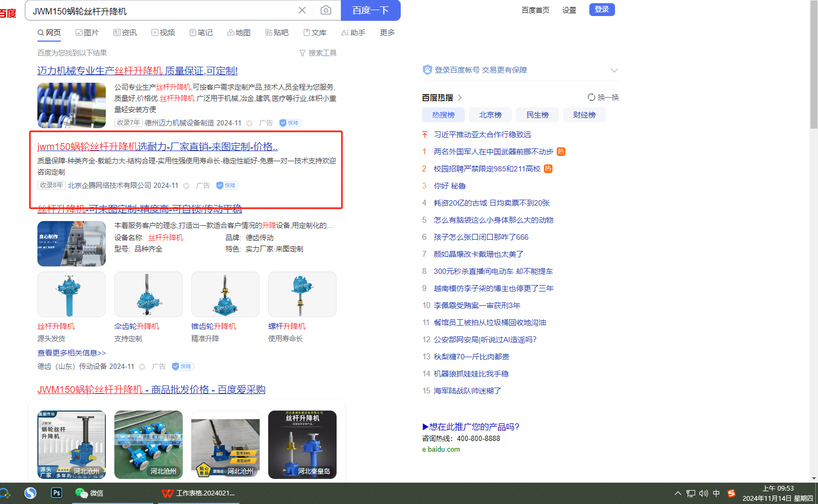Open the 更多 search categories menu
Image resolution: width=818 pixels, height=504 pixels.
(387, 33)
